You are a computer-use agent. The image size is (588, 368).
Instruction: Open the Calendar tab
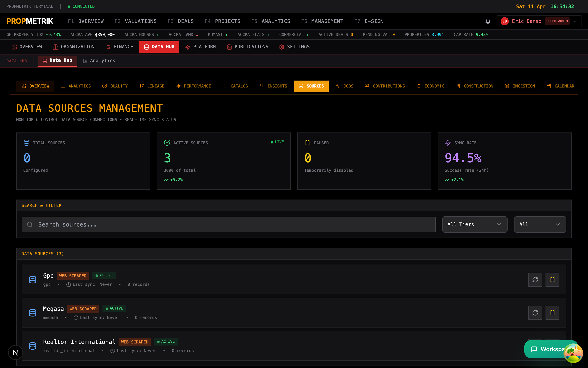coord(560,86)
